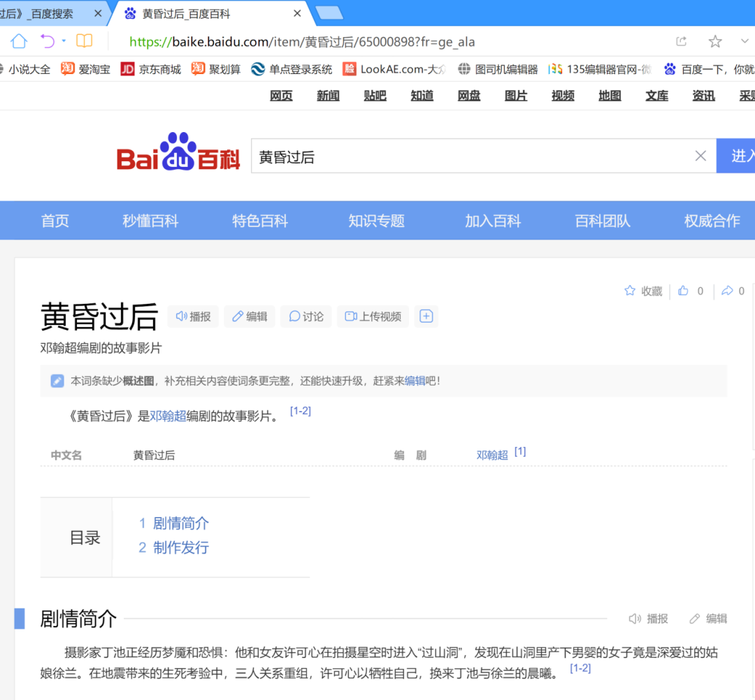
Task: Click the Baidu百科 logo
Action: [178, 152]
